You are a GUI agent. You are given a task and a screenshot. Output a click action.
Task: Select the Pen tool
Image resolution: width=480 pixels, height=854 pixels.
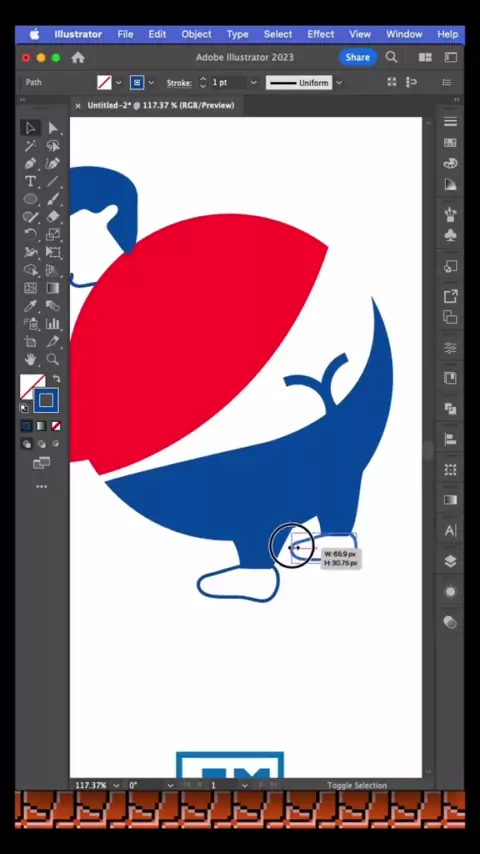pyautogui.click(x=31, y=163)
